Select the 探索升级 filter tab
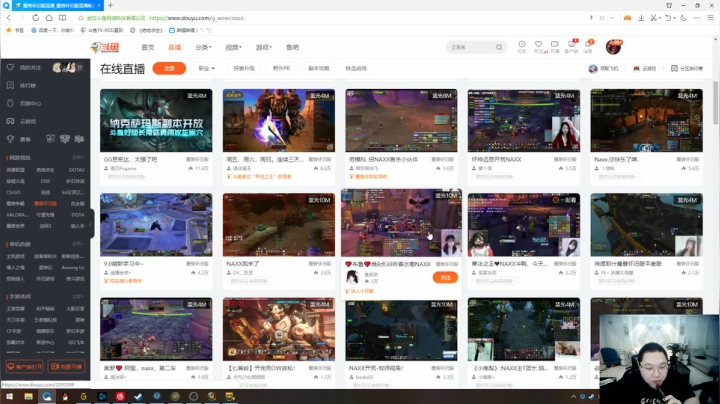 point(244,68)
